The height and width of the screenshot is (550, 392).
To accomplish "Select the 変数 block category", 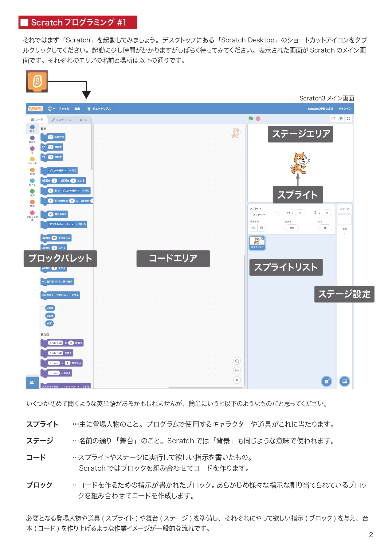I will (x=32, y=203).
